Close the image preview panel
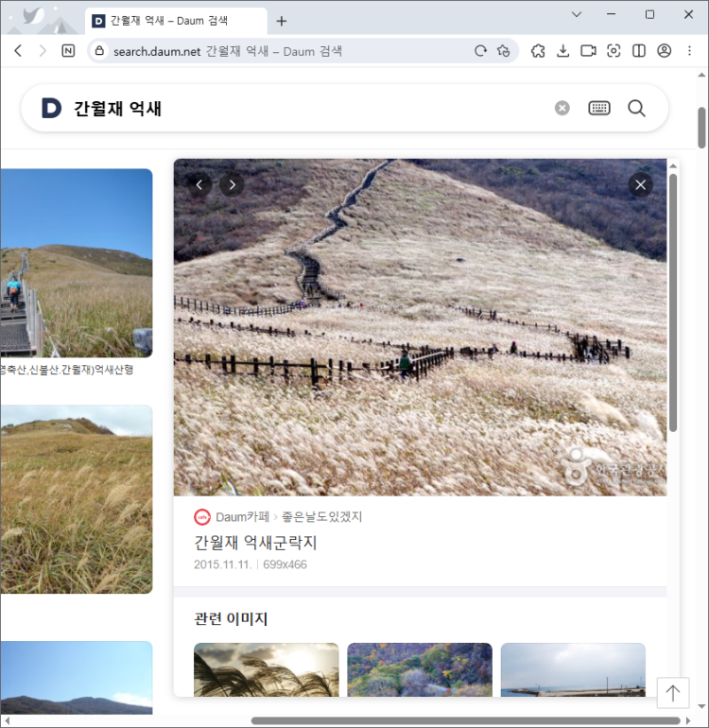 641,184
